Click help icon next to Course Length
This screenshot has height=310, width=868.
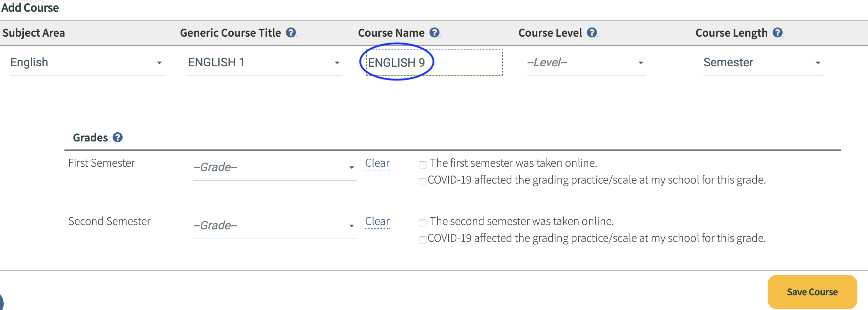coord(778,33)
